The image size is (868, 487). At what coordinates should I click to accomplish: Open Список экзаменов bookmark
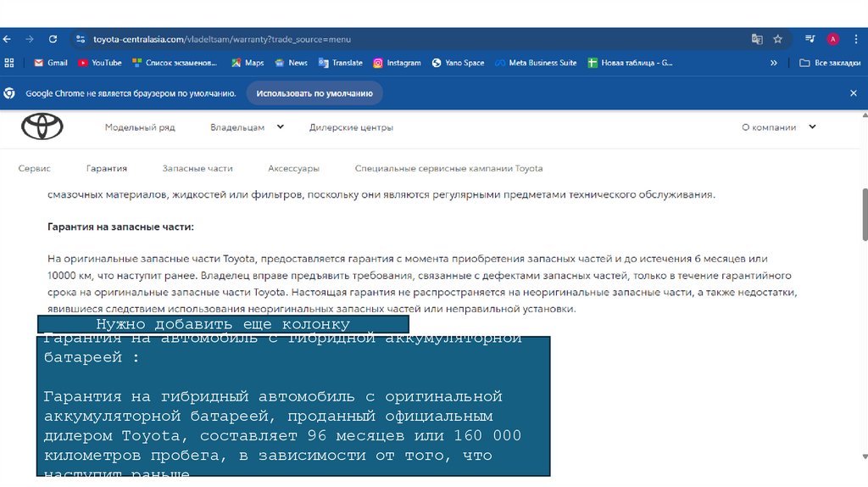tap(175, 63)
